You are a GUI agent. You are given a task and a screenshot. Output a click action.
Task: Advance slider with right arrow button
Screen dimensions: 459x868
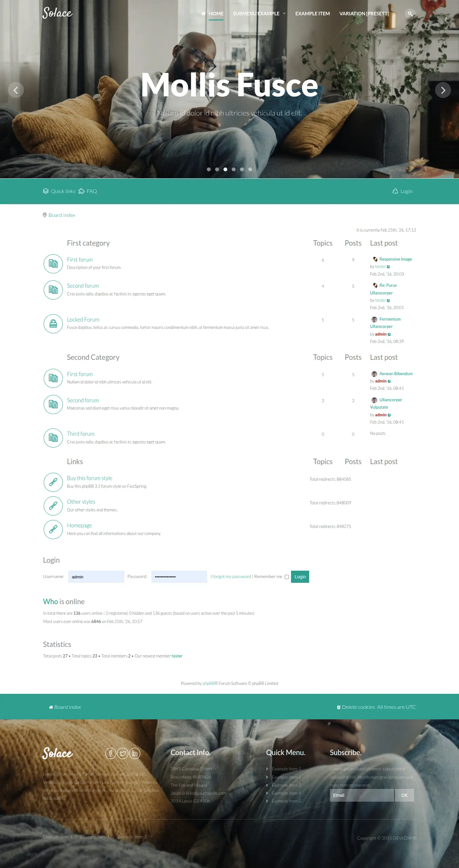[x=443, y=90]
